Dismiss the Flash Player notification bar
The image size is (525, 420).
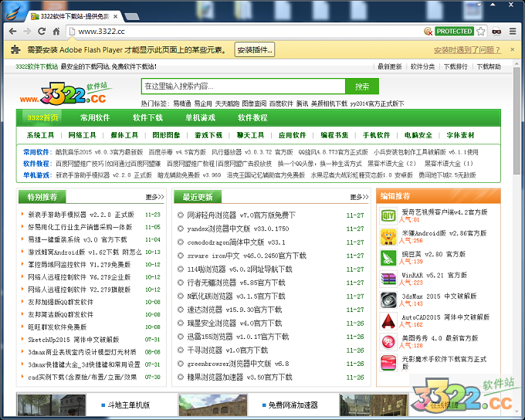(x=513, y=49)
